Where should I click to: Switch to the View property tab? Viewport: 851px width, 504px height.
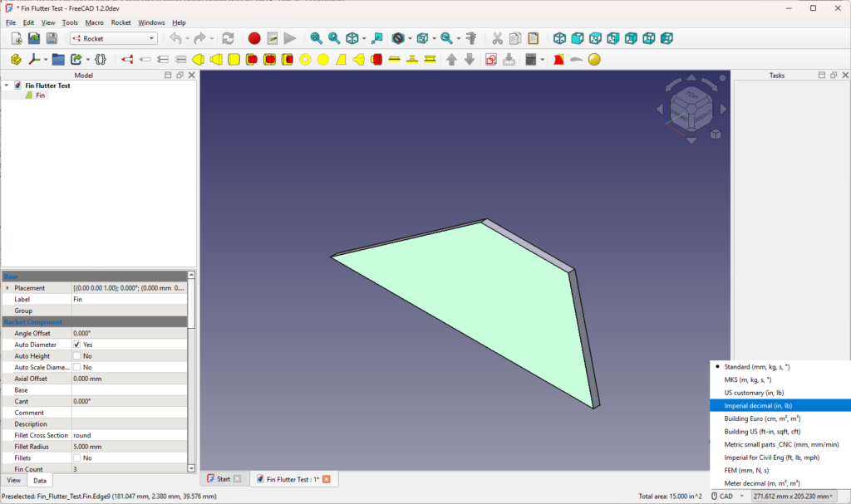click(x=14, y=481)
